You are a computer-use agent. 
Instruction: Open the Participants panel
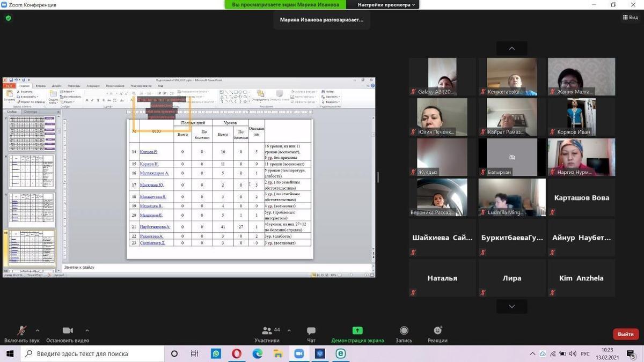coord(267,334)
